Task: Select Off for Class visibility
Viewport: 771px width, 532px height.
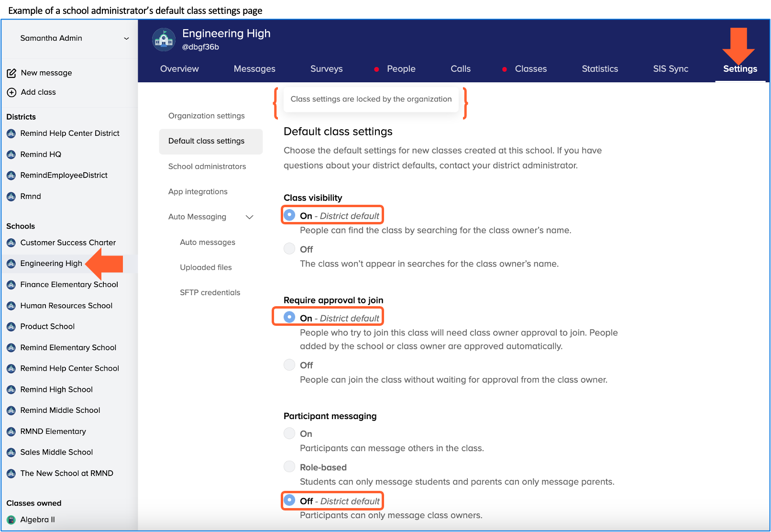Action: (289, 249)
